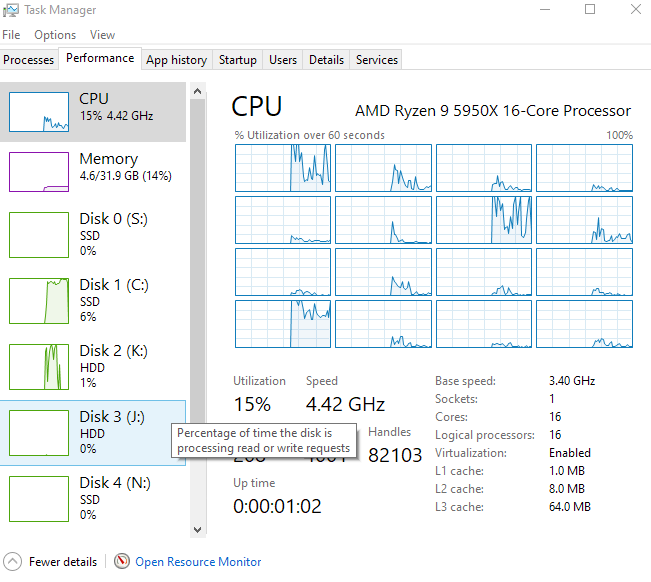
Task: Click the Cores label
Action: [x=451, y=417]
